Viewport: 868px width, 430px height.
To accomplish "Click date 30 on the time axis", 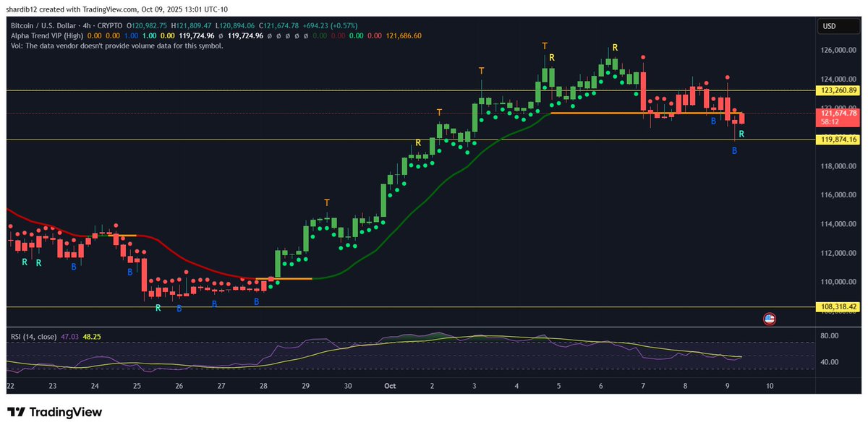I will pos(349,387).
